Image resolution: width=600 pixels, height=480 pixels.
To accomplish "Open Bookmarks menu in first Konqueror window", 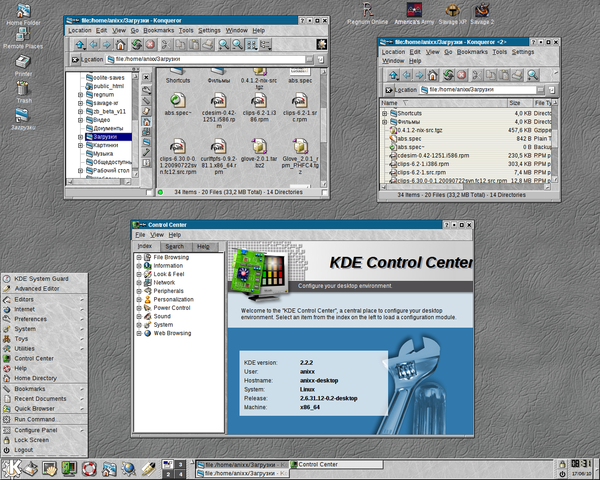I will tap(157, 31).
